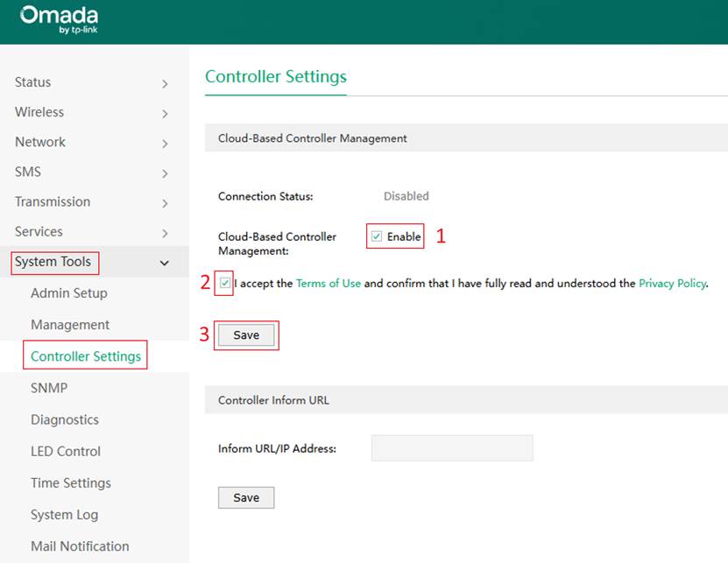
Task: Collapse the System Tools section chevron
Action: click(165, 263)
